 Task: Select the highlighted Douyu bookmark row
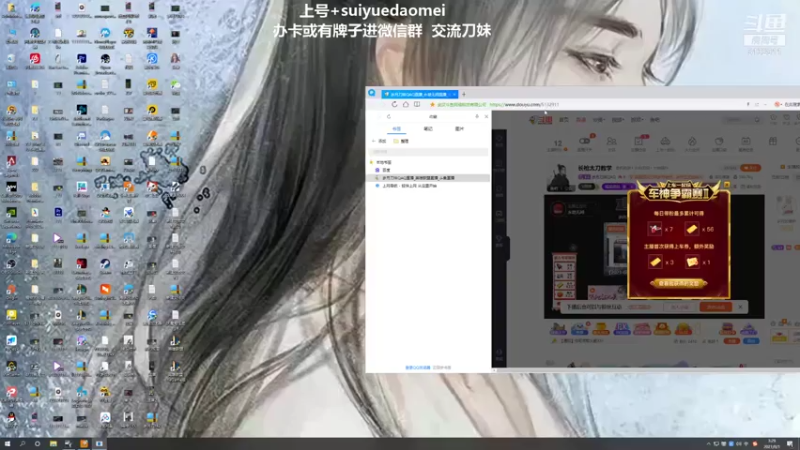pyautogui.click(x=429, y=178)
